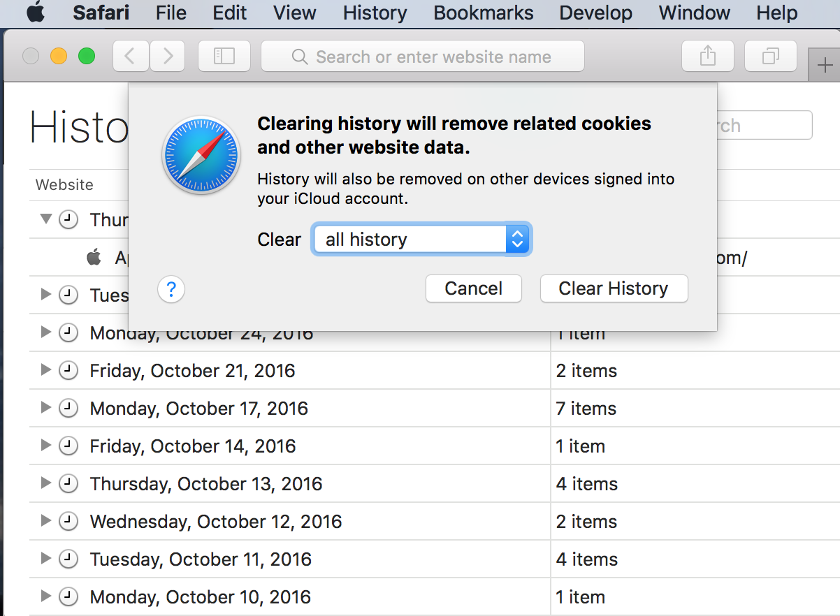The width and height of the screenshot is (840, 616).
Task: Show all tabs overview icon
Action: tap(770, 57)
